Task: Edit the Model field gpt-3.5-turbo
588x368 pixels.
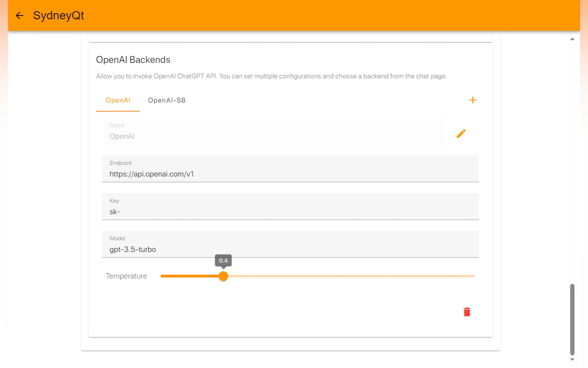Action: tap(290, 244)
